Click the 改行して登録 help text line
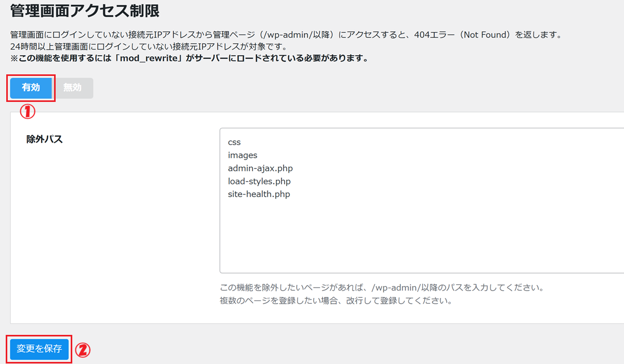The width and height of the screenshot is (624, 364). (335, 301)
